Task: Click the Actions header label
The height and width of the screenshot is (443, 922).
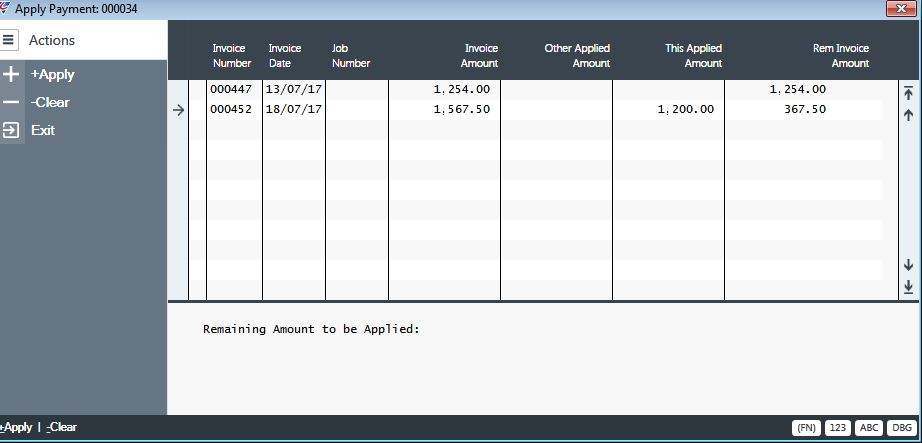Action: 52,40
